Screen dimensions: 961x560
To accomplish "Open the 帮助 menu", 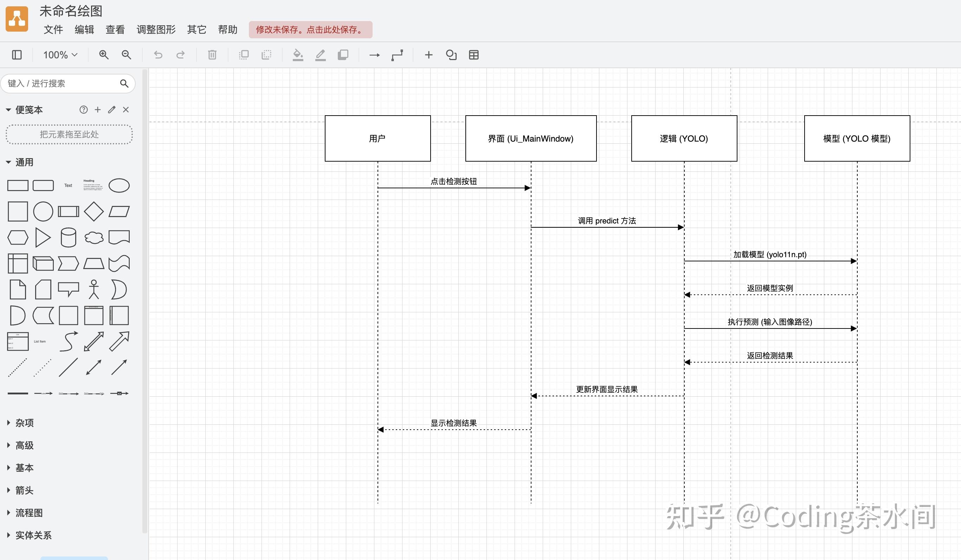I will pos(228,30).
